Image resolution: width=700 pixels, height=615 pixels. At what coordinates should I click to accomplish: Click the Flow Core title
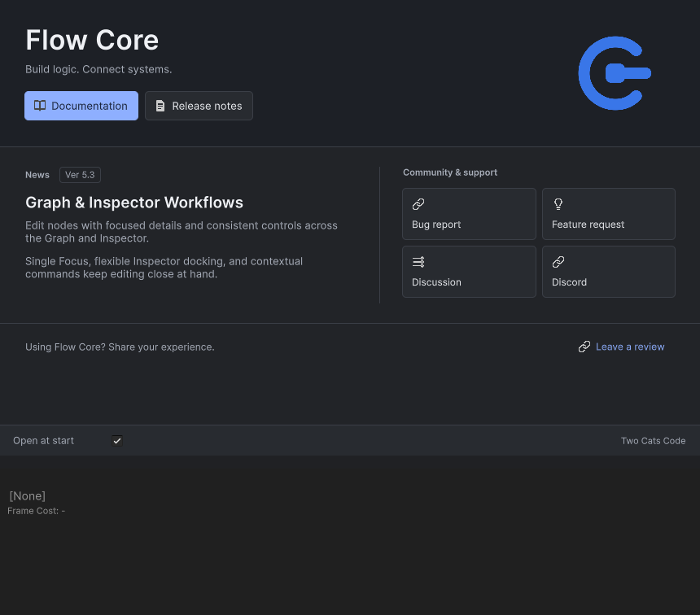(x=92, y=40)
